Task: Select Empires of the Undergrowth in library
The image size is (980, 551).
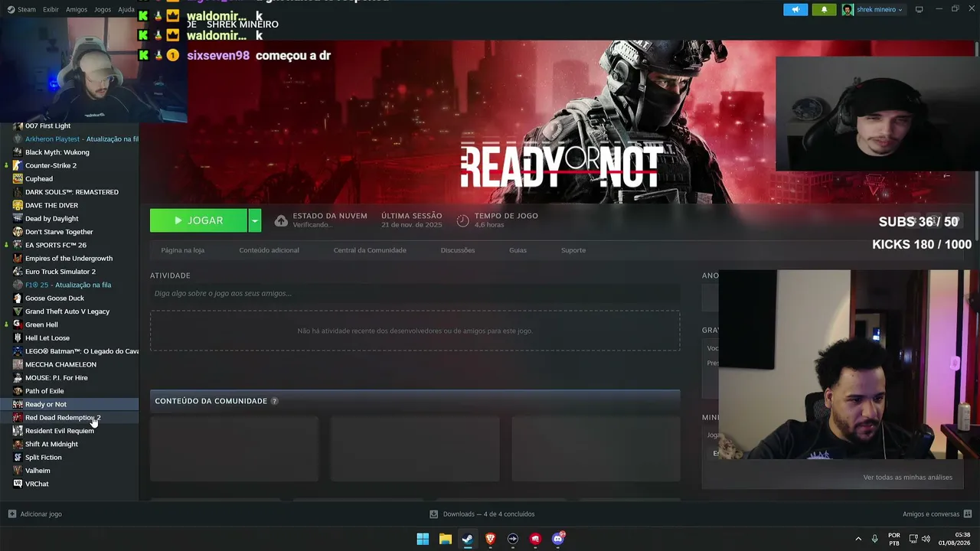Action: [x=69, y=259]
